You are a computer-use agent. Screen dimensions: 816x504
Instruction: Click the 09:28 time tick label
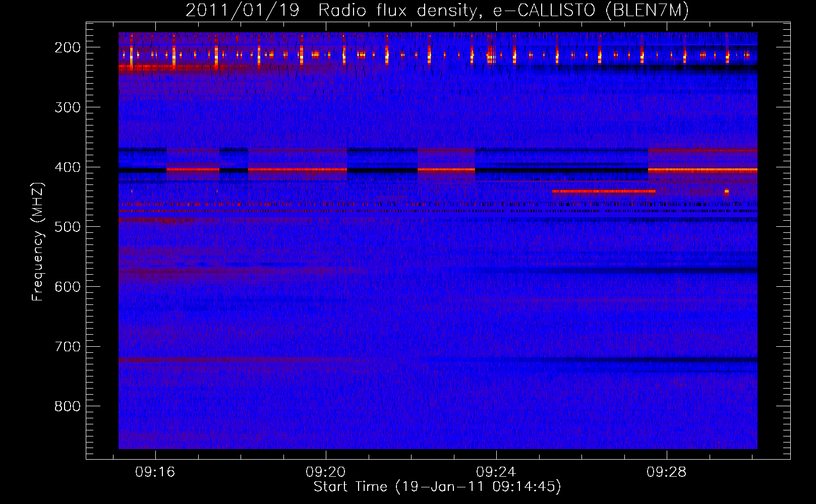click(667, 472)
